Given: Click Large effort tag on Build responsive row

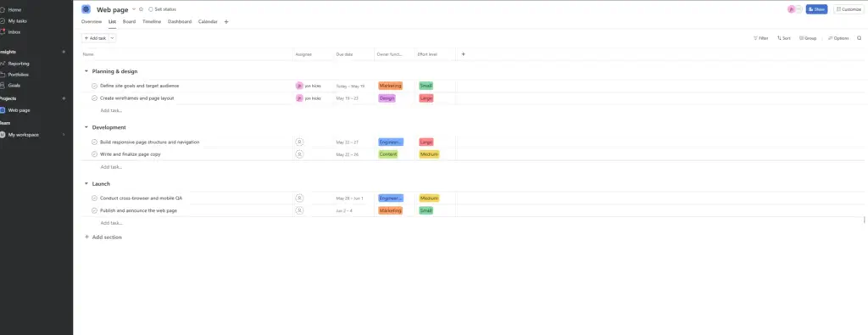Looking at the screenshot, I should [x=426, y=142].
